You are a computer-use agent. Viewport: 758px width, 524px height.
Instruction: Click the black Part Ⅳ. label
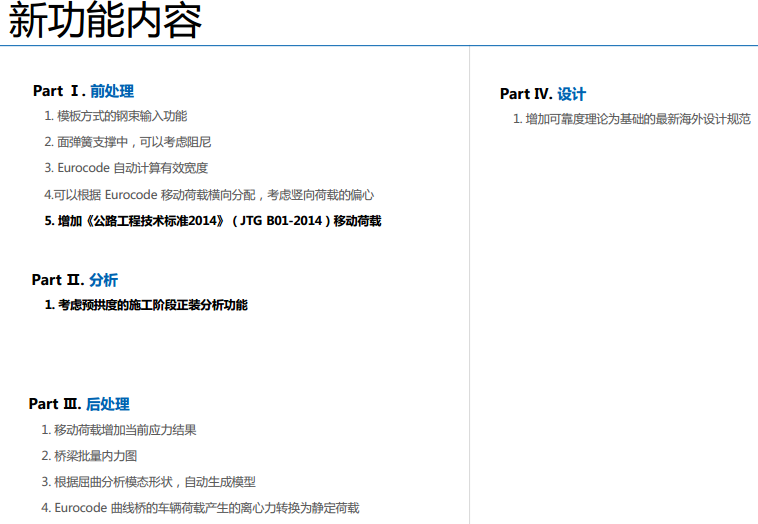[x=526, y=94]
